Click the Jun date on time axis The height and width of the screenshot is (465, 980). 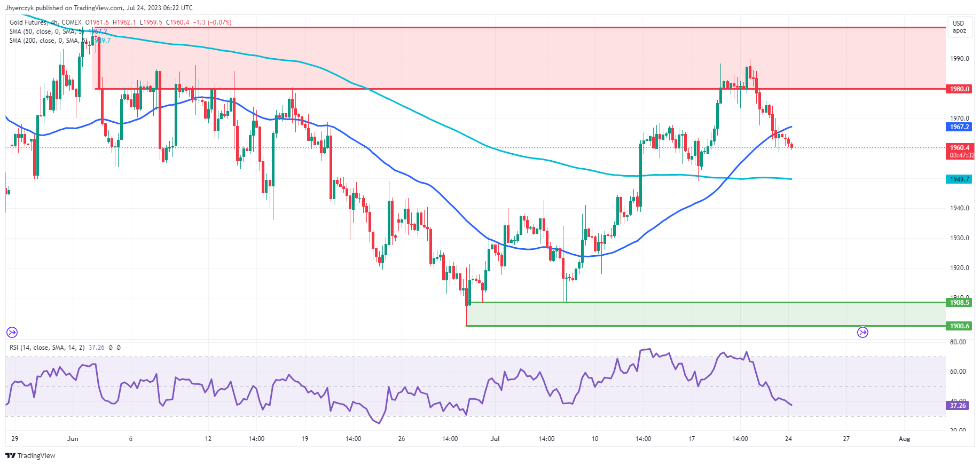(73, 439)
